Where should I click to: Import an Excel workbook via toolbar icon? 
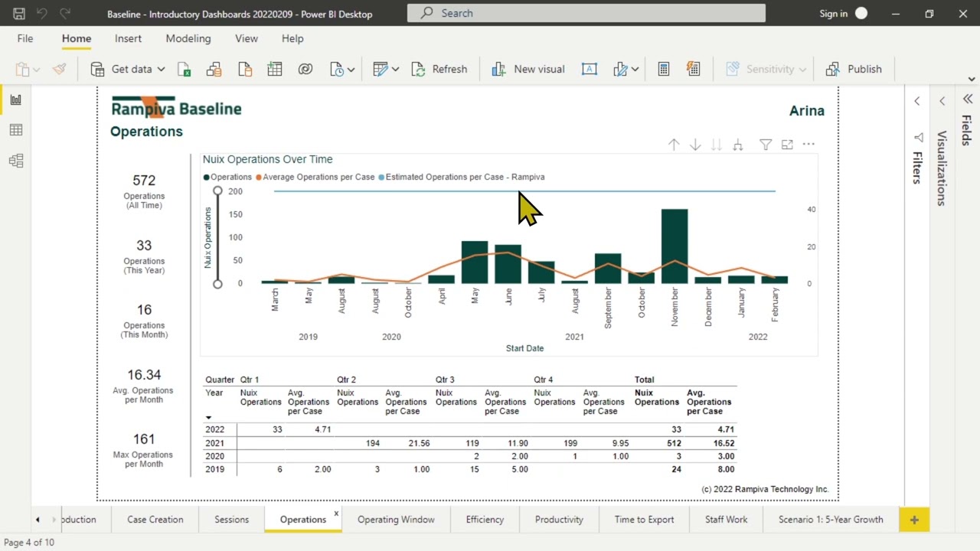point(185,69)
